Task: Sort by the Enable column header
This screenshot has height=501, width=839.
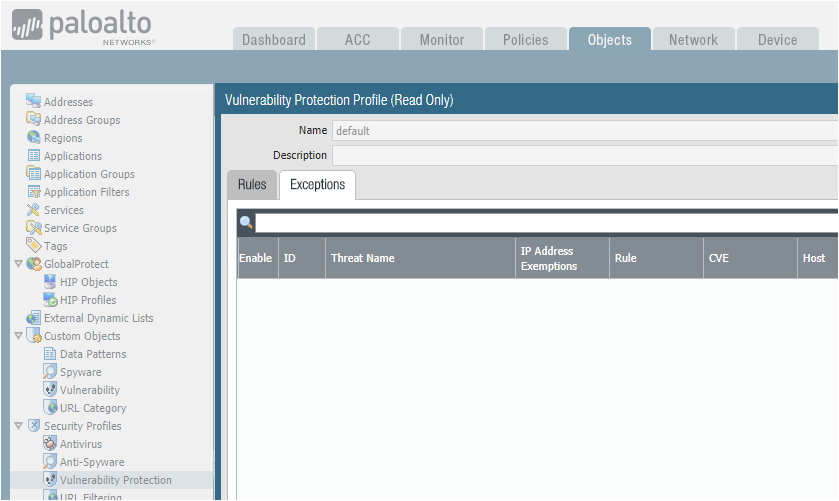Action: (257, 258)
